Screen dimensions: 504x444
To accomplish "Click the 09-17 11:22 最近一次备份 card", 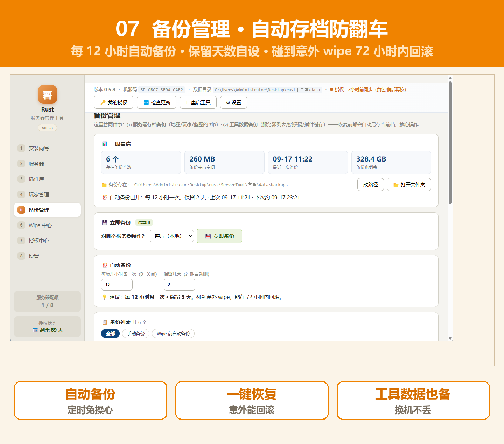I will pyautogui.click(x=308, y=162).
